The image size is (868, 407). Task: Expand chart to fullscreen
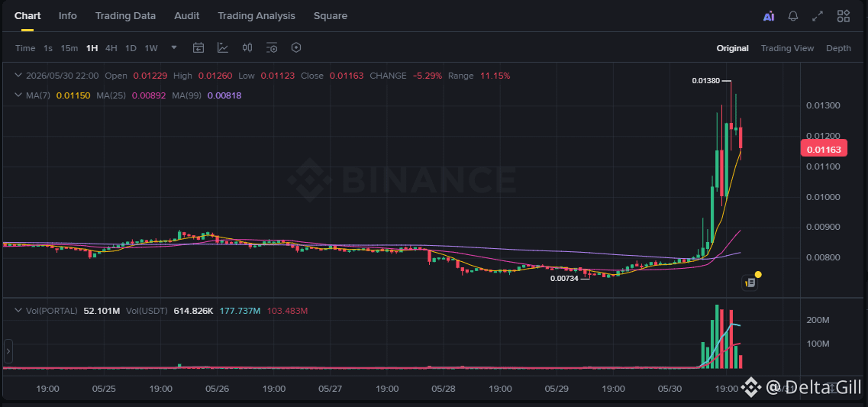point(818,16)
